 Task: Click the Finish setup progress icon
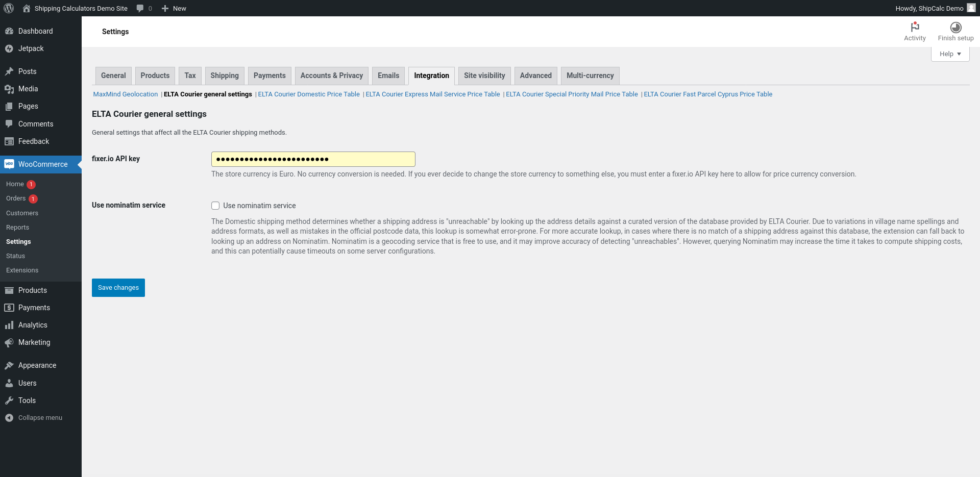pyautogui.click(x=955, y=27)
